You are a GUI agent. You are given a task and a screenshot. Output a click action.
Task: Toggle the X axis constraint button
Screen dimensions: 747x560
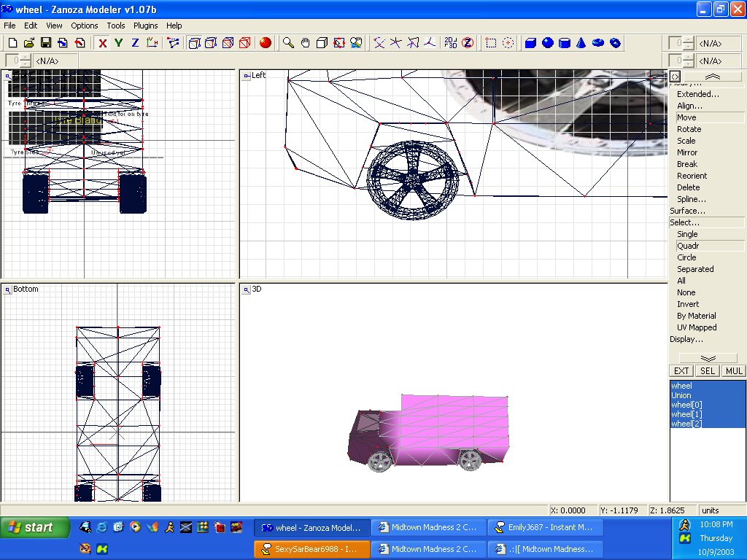[x=103, y=43]
